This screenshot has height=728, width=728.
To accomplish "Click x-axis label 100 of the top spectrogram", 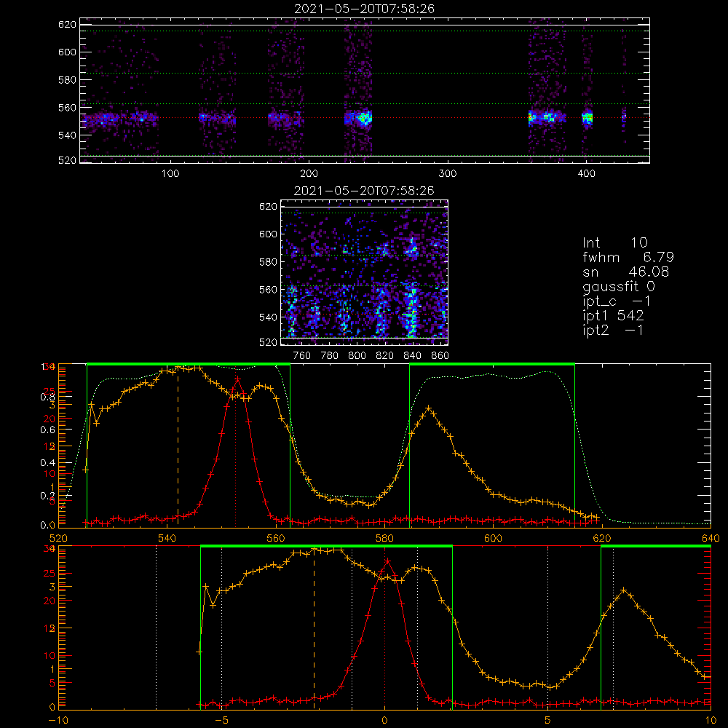I will 170,174.
